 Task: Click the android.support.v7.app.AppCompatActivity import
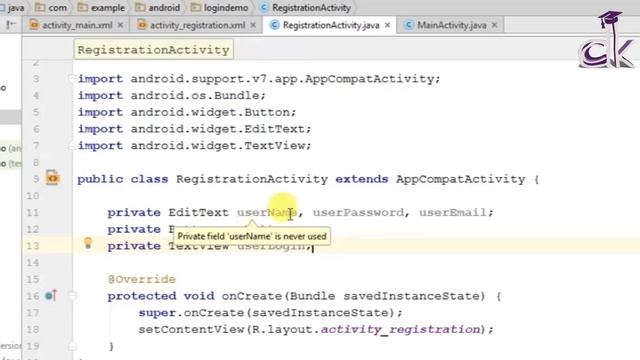coord(285,78)
